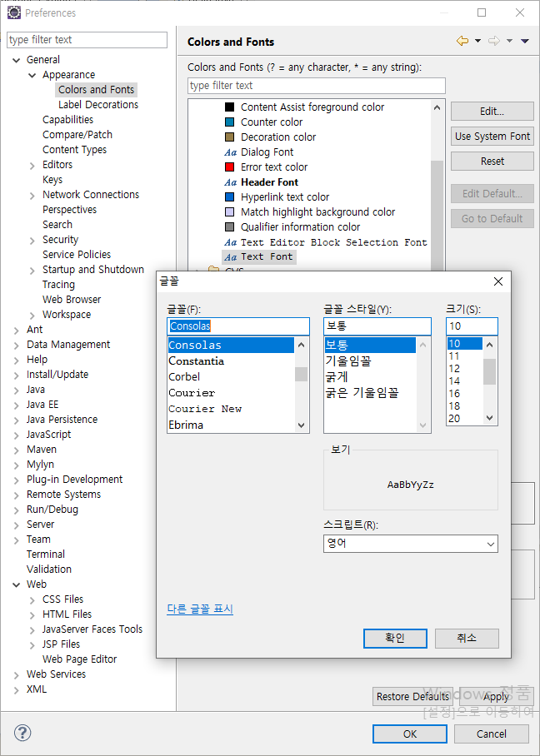Expand the Security tree node
This screenshot has height=756, width=540.
[32, 240]
